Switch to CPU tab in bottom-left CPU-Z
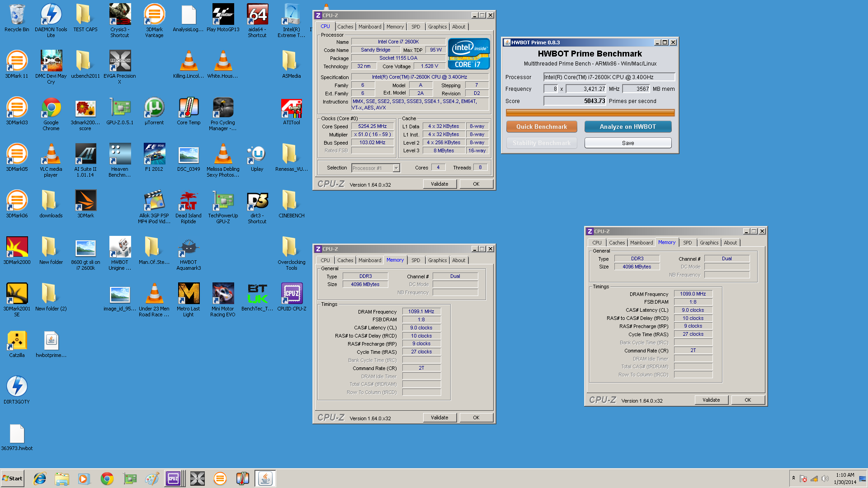This screenshot has height=488, width=868. click(325, 260)
